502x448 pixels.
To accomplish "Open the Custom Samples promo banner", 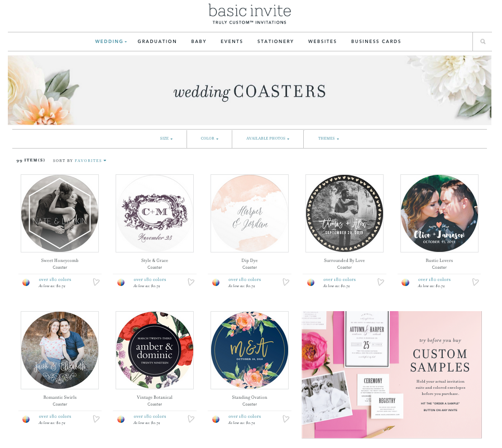I will tap(391, 375).
